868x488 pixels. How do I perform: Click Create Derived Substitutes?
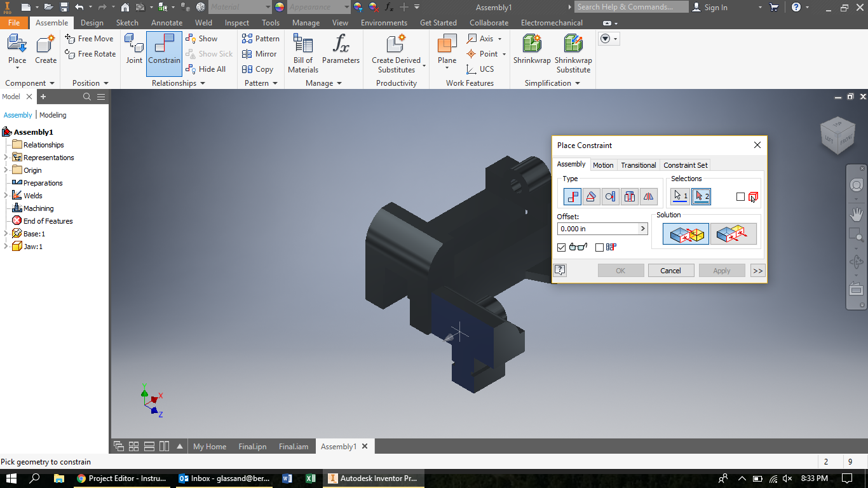pos(396,54)
